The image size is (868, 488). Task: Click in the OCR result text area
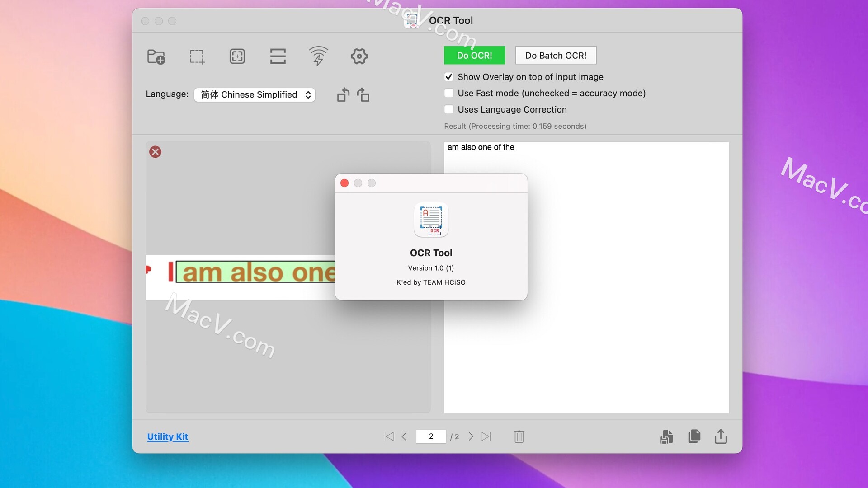(586, 278)
